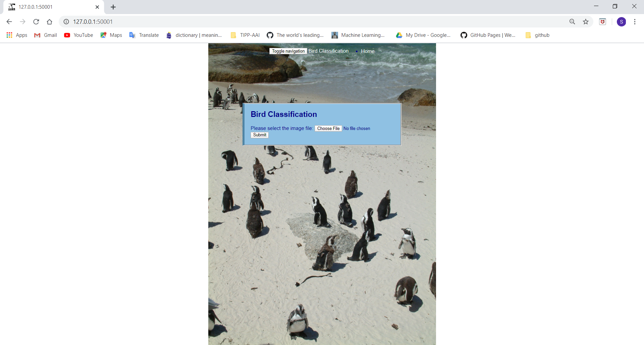Open the zoom magnifier icon in address bar

572,22
